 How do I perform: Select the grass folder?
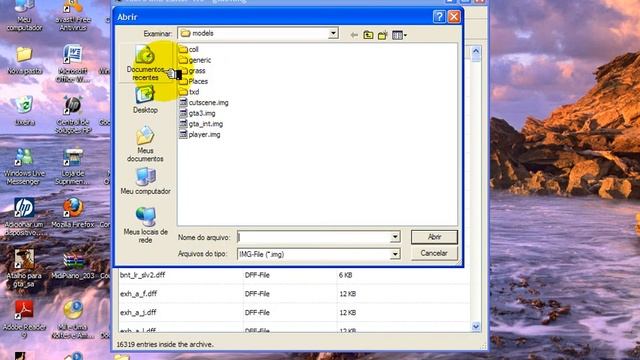192,71
